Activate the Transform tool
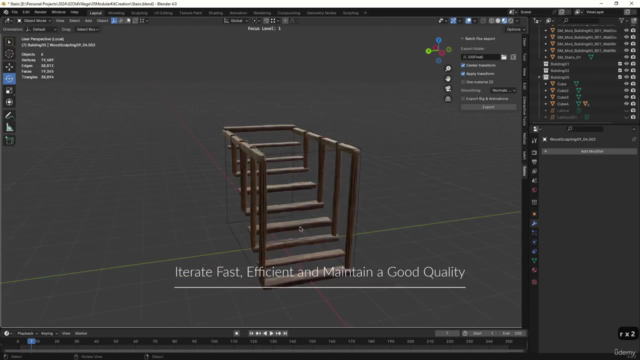This screenshot has width=640, height=360. [x=9, y=102]
